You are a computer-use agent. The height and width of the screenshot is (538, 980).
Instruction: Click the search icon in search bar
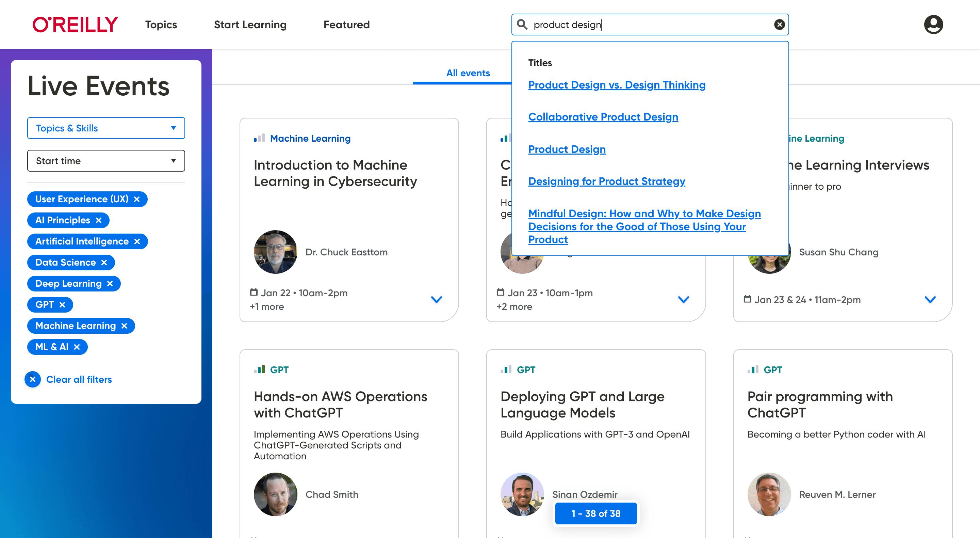(x=523, y=25)
